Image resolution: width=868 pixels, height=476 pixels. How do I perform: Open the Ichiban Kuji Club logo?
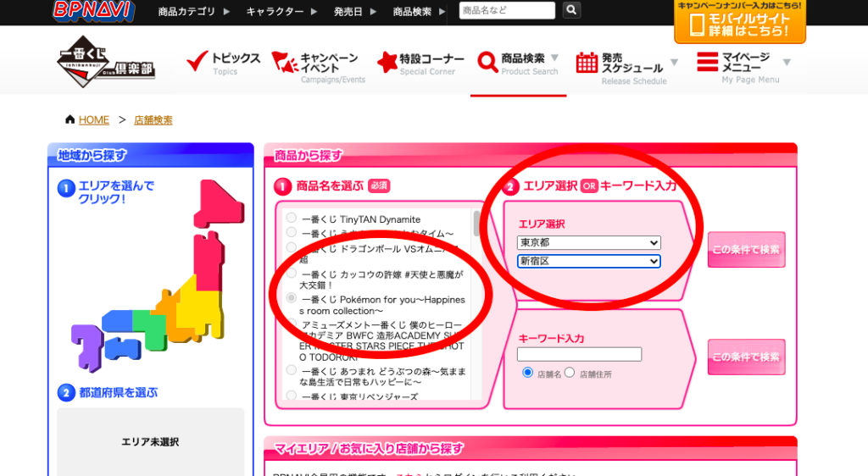106,62
